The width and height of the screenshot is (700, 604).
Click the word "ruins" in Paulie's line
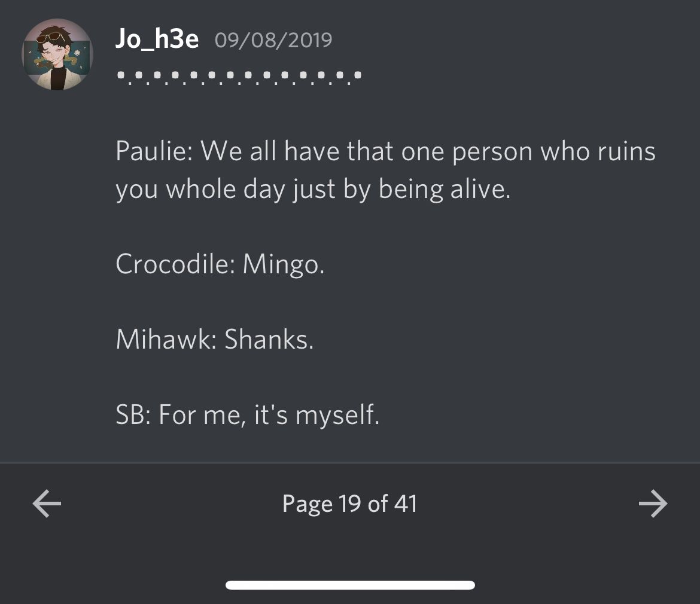pos(626,151)
